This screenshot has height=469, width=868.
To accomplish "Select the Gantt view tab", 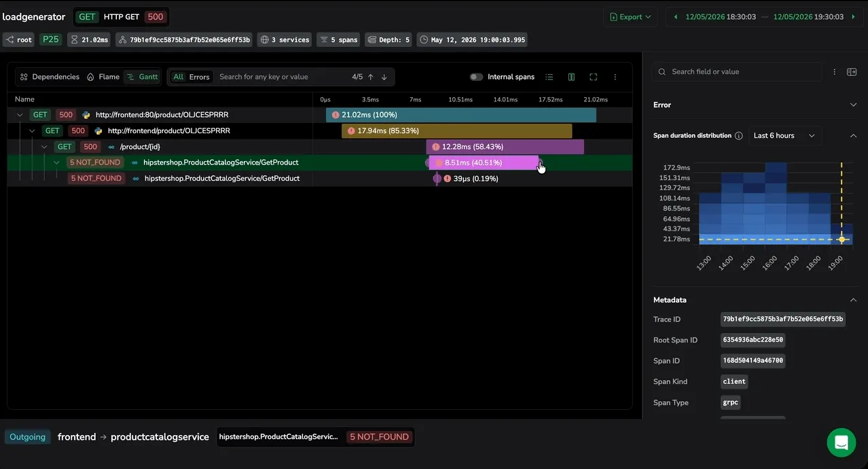I will click(143, 77).
